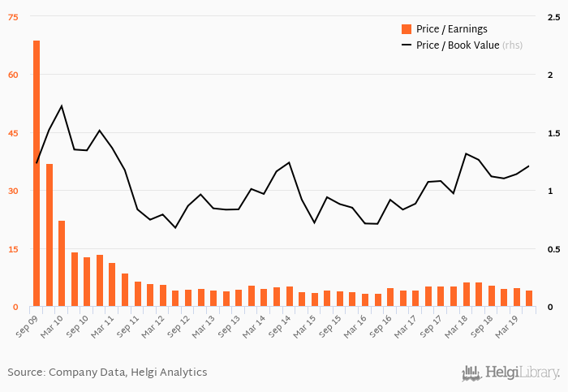This screenshot has width=568, height=392.
Task: Click the 2.5 right axis label
Action: click(x=554, y=17)
